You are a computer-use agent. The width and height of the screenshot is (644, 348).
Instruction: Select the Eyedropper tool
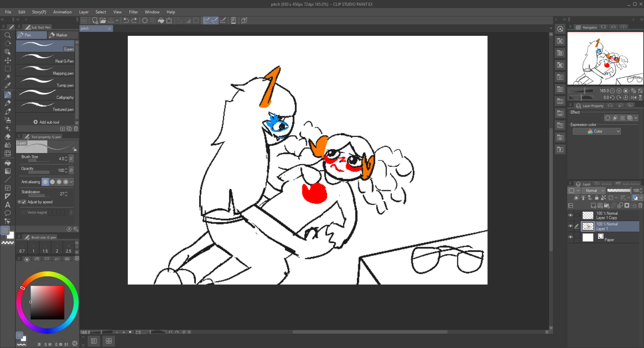coord(8,85)
